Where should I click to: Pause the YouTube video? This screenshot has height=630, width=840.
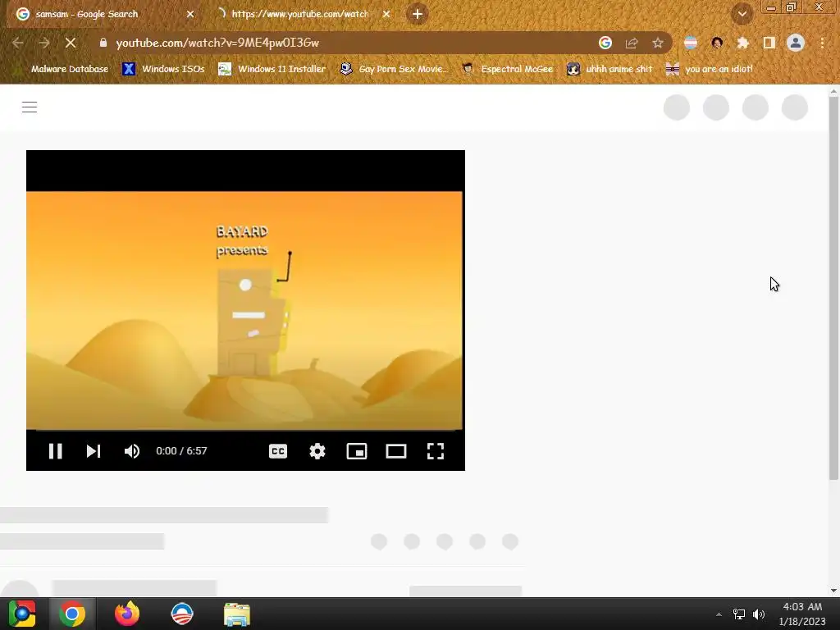[56, 451]
